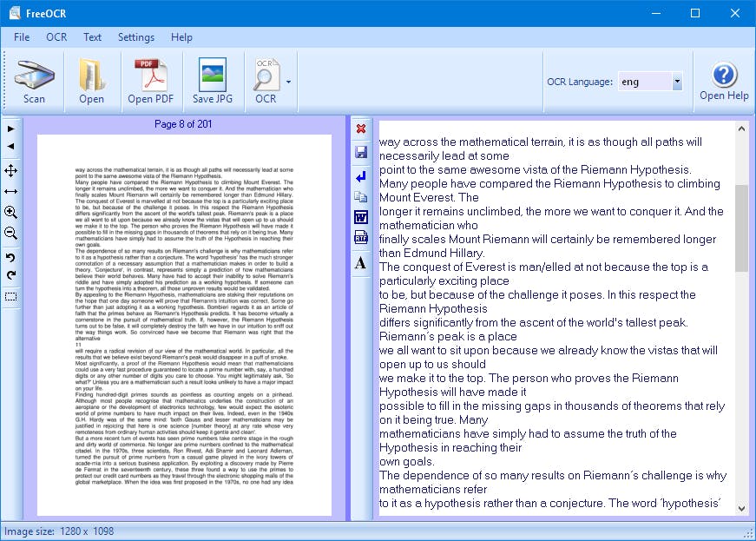Fit page to width
756x541 pixels.
(11, 191)
